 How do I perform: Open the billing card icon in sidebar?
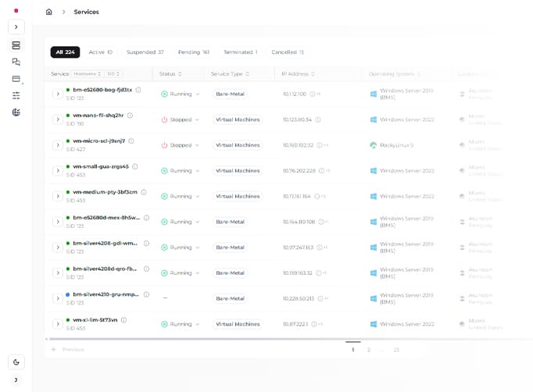click(x=16, y=79)
